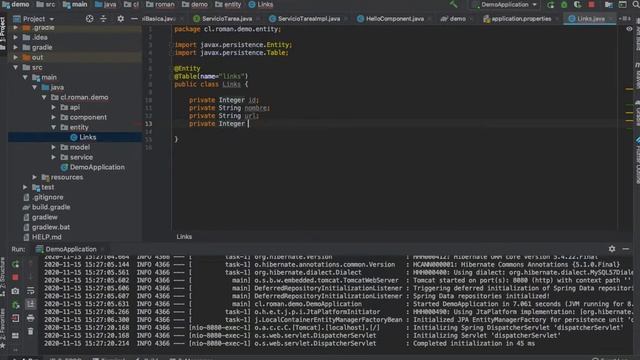Toggle soft-wrap in Run console
The width and height of the screenshot is (640, 360).
tap(31, 291)
